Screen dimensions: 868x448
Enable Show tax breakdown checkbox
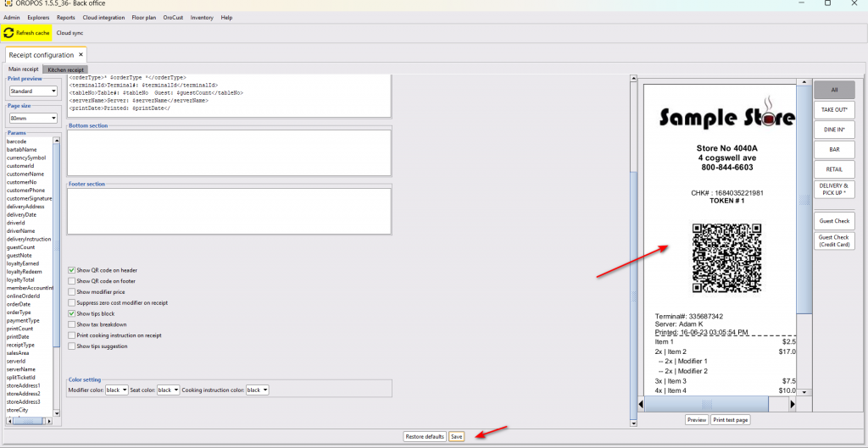pos(71,324)
